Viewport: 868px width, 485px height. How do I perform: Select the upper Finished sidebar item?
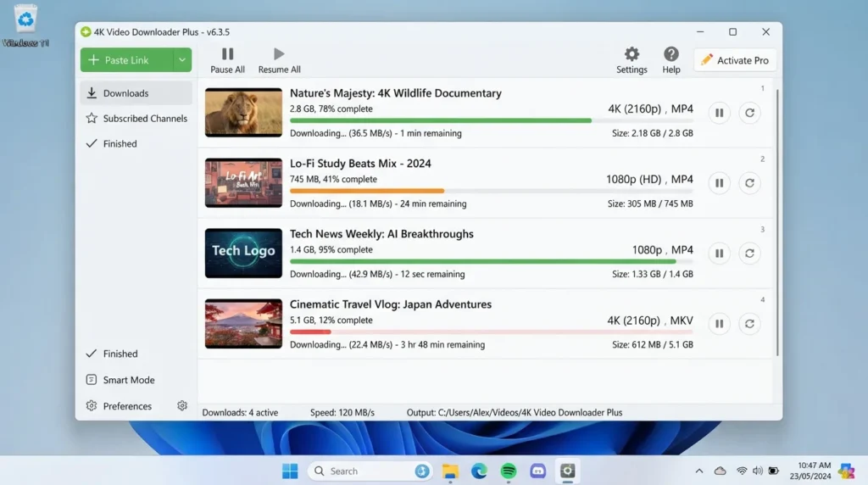click(136, 143)
